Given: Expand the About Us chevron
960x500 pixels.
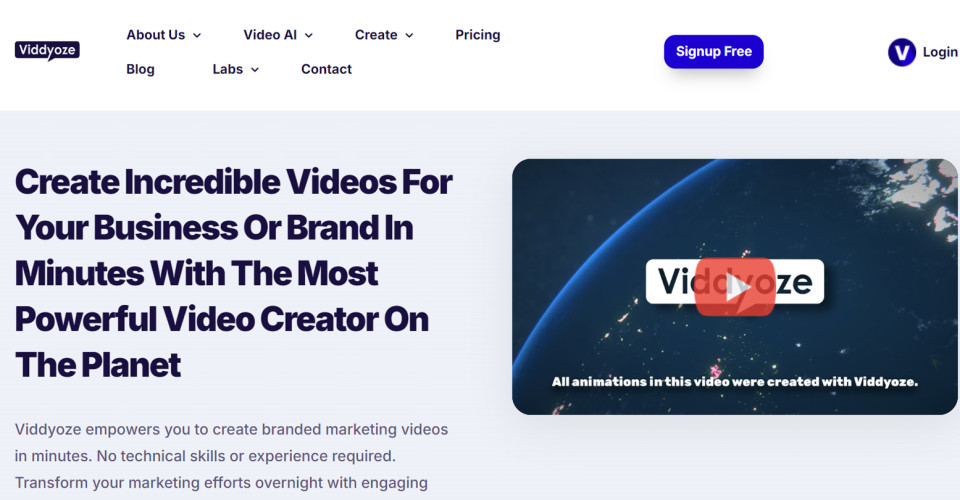Looking at the screenshot, I should coord(197,35).
